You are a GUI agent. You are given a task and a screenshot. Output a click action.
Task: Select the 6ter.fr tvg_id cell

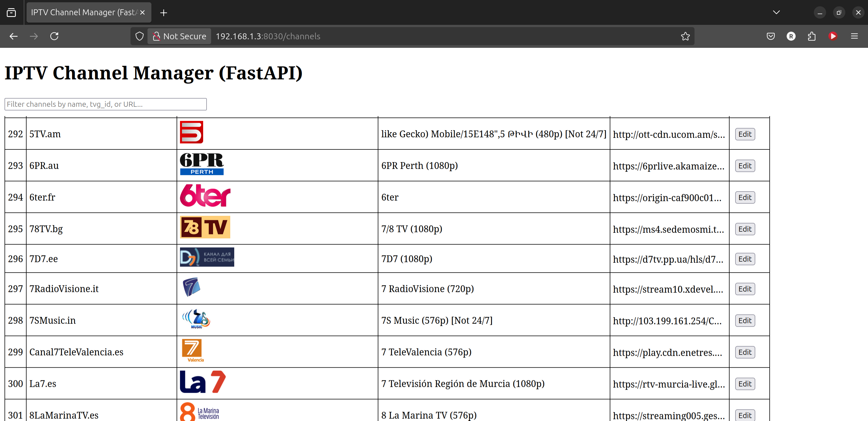101,197
